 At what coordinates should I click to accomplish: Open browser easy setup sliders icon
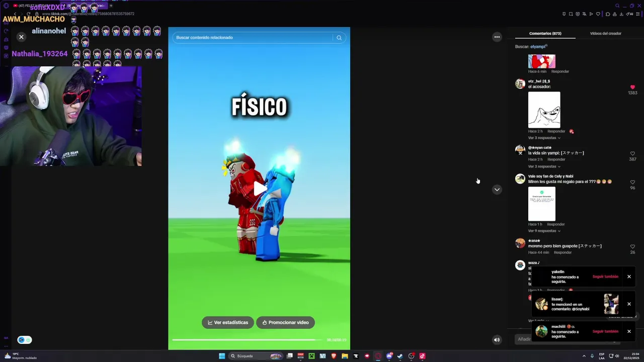point(638,14)
